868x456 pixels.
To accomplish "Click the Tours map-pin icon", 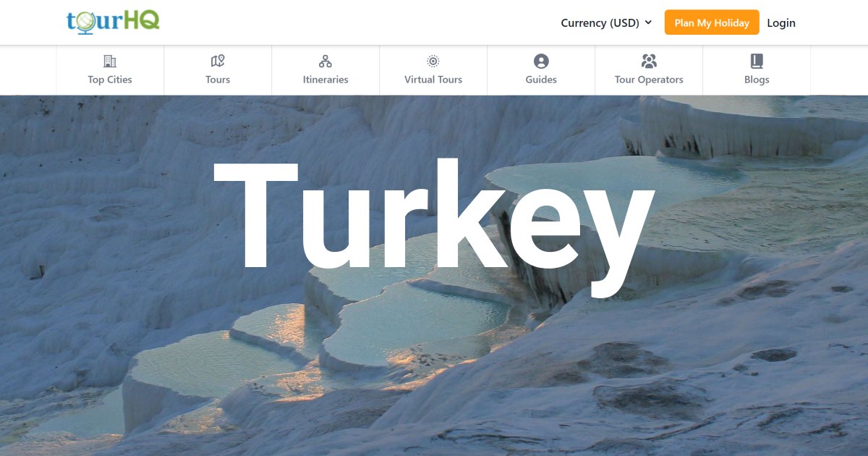I will tap(218, 61).
